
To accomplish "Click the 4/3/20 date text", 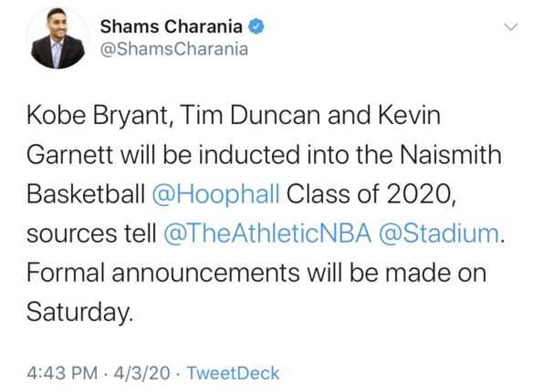I will (142, 374).
